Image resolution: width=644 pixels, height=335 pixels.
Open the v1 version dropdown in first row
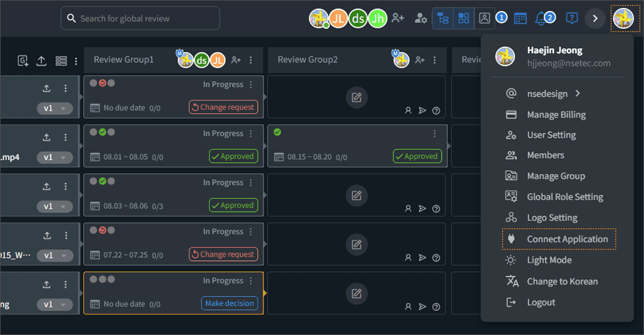(x=55, y=109)
